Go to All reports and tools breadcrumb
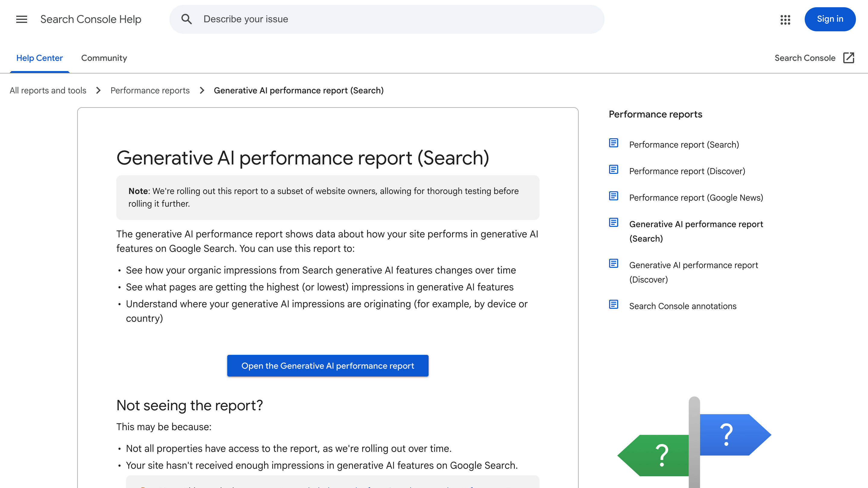 (48, 91)
